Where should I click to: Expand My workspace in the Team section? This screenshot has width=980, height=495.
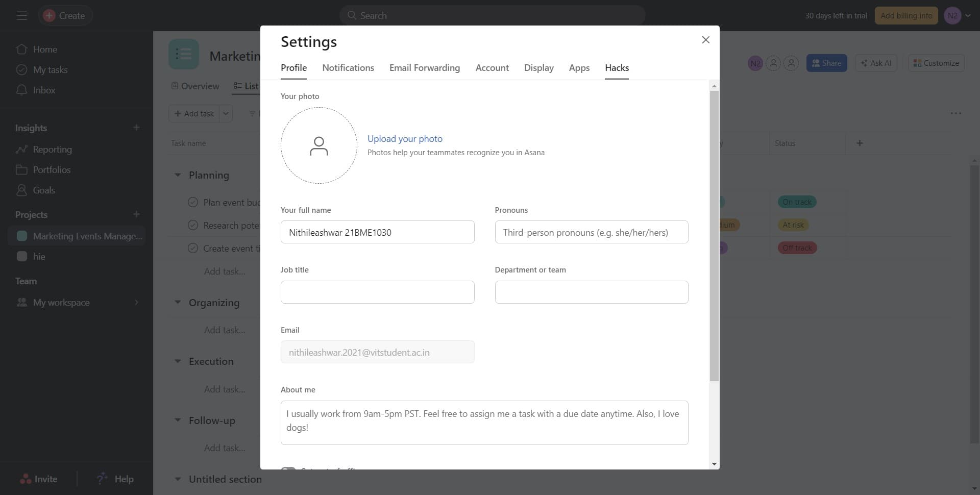pos(136,302)
